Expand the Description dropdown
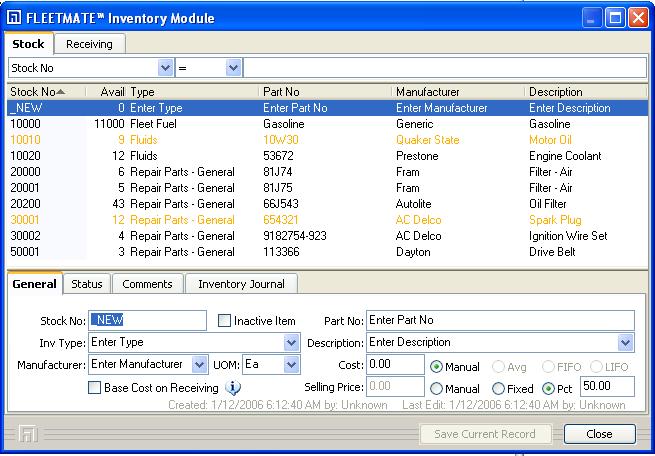The height and width of the screenshot is (456, 655). (625, 343)
